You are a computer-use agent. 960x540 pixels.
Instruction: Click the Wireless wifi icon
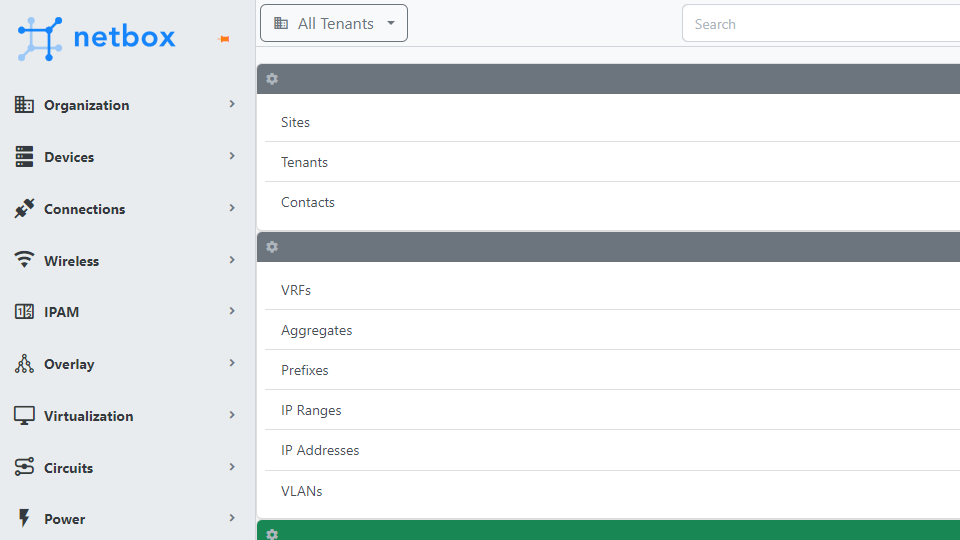(x=24, y=260)
